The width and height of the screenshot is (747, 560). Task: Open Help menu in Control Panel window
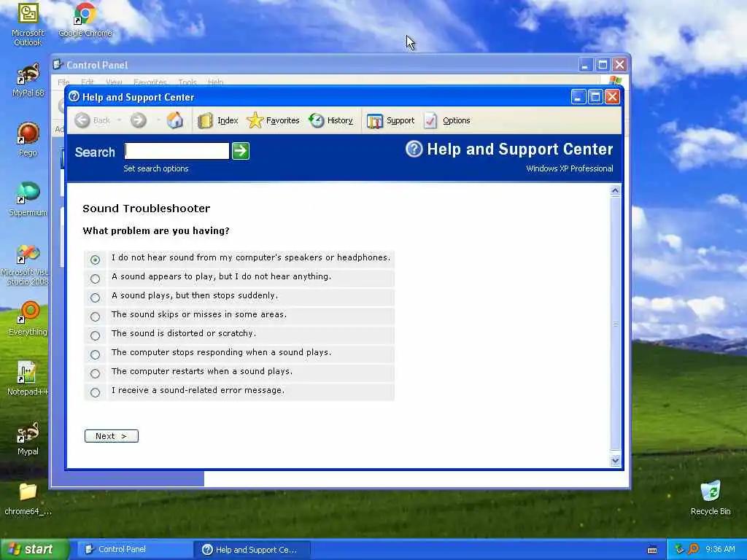click(215, 82)
